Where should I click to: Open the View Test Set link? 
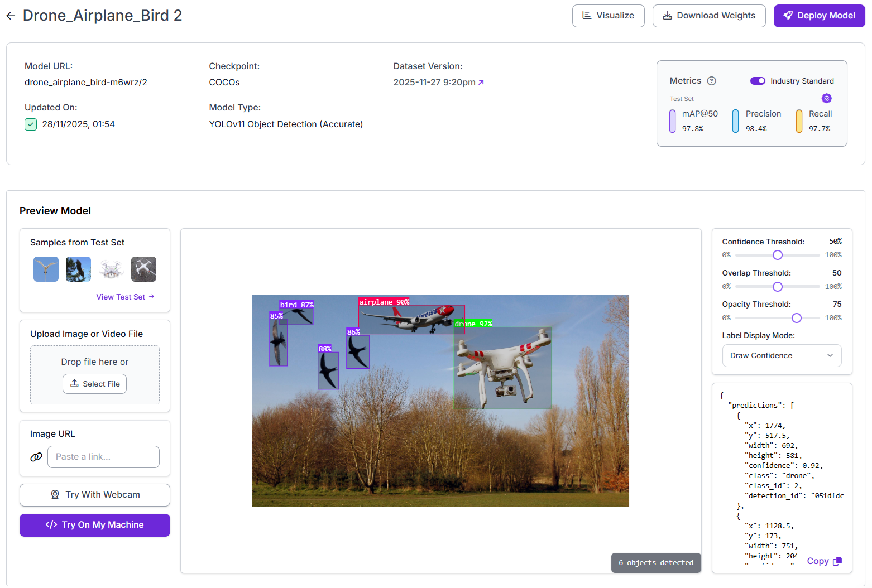tap(125, 297)
